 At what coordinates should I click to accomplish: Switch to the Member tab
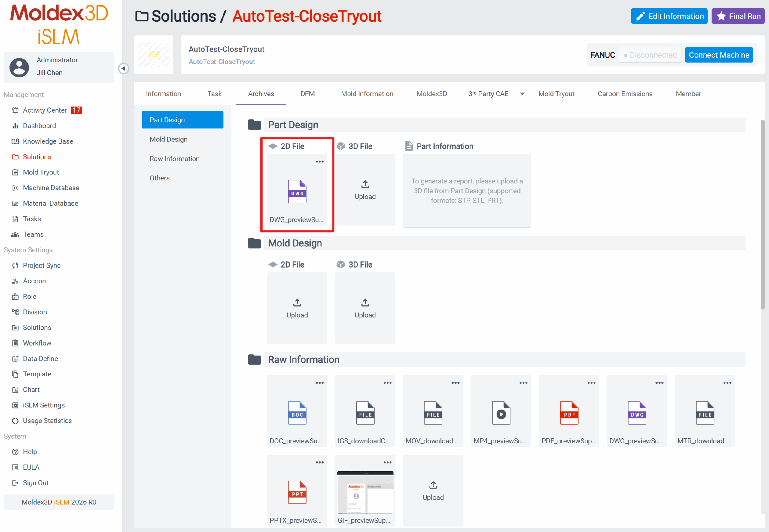click(688, 94)
